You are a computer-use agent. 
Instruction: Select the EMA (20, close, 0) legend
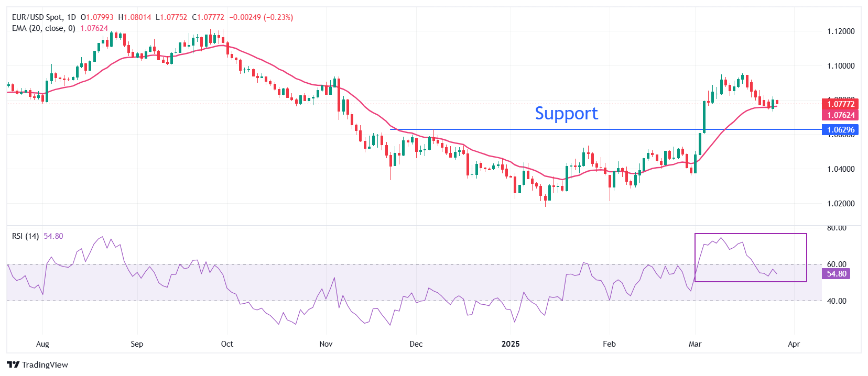pyautogui.click(x=44, y=28)
